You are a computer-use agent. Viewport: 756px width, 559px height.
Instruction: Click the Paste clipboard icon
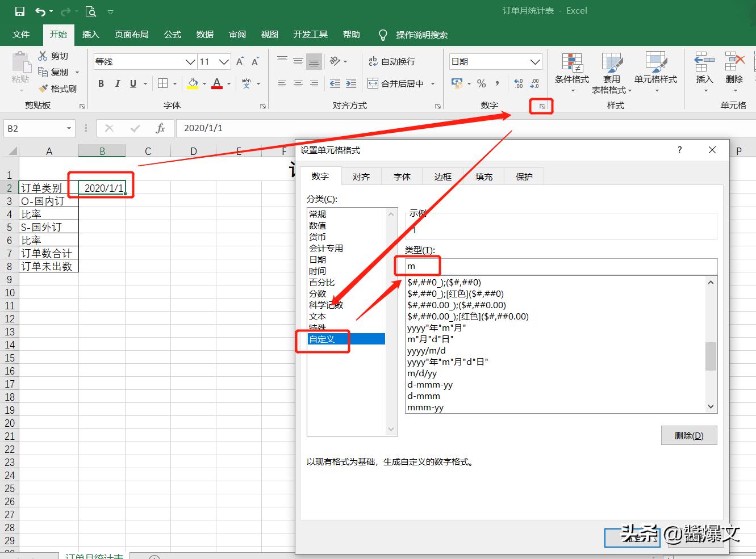(21, 62)
